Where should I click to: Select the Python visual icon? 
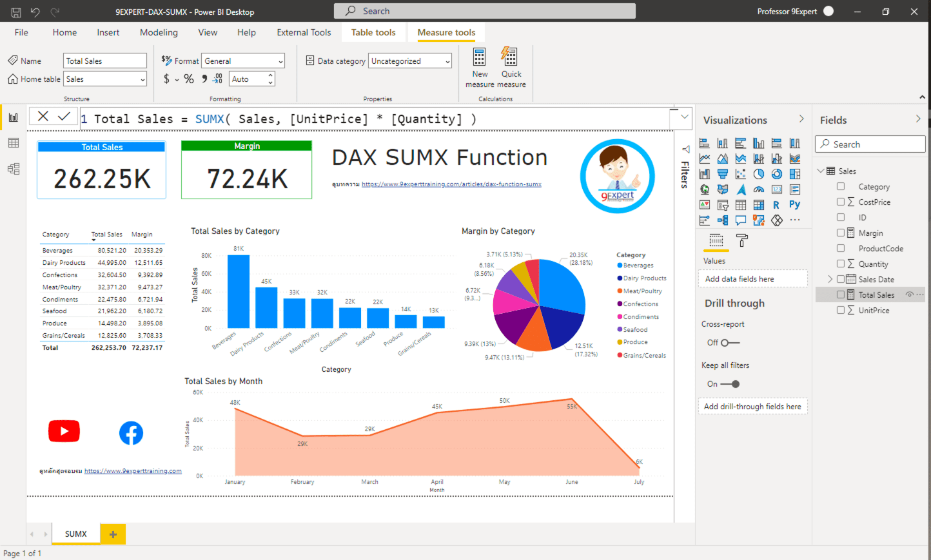coord(795,204)
